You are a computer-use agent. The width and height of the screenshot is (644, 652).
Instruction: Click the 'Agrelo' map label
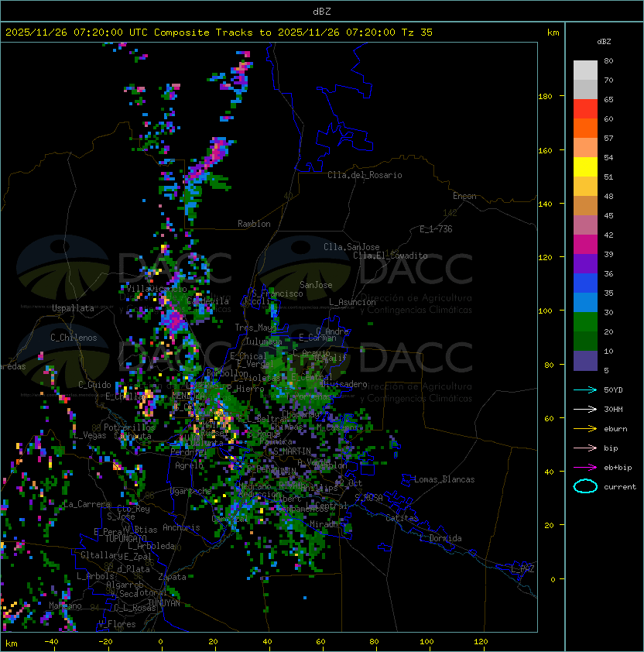189,465
